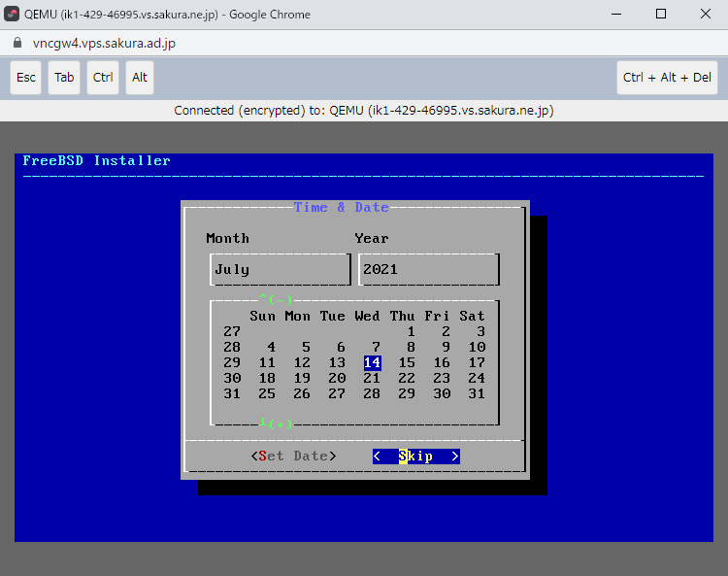This screenshot has width=728, height=576.
Task: Select day 31 in the Sat column
Action: [477, 394]
